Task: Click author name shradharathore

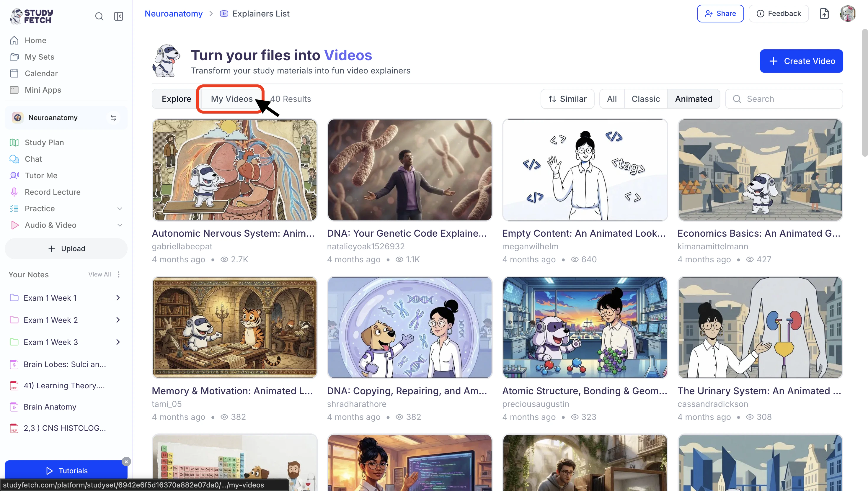Action: click(x=357, y=404)
